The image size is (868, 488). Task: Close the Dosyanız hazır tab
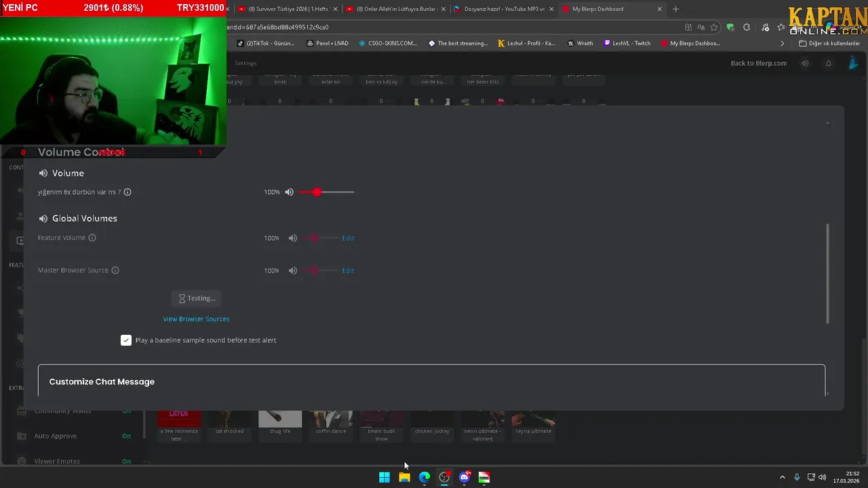click(x=551, y=9)
